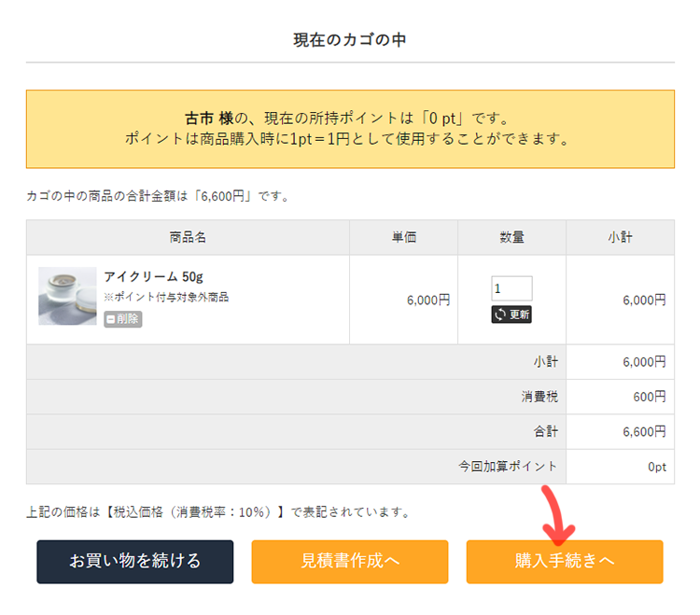Click the 更新 refresh quantity button
The width and height of the screenshot is (700, 615).
click(511, 314)
